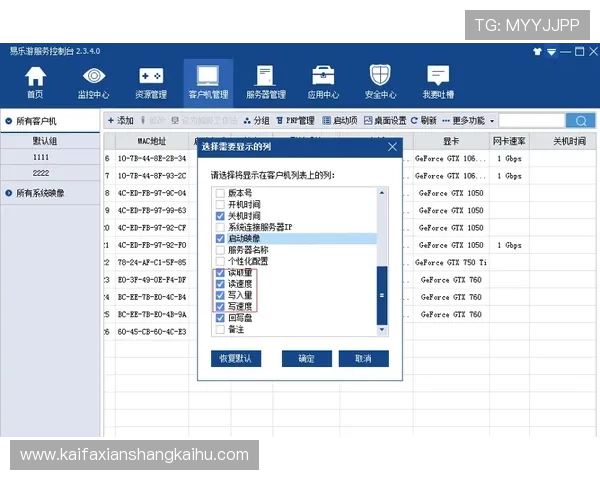This screenshot has width=600, height=480.
Task: Uncheck the 写速度 checkbox
Action: (x=220, y=307)
